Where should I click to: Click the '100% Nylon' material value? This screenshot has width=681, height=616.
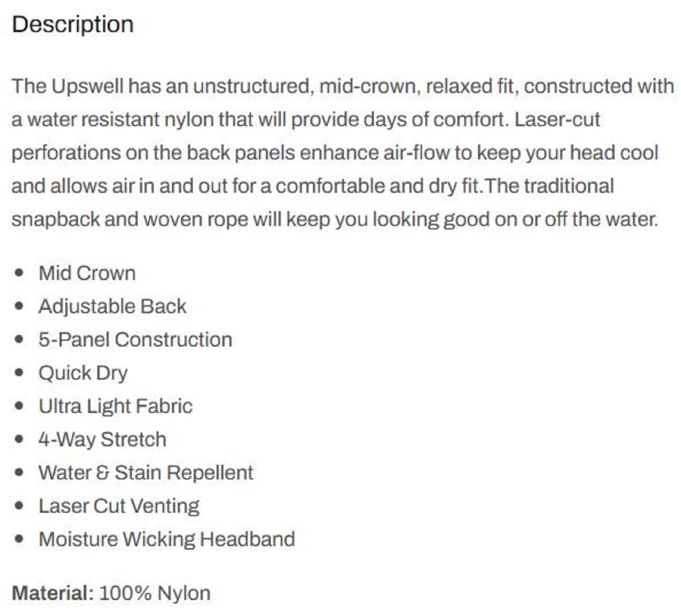(155, 593)
